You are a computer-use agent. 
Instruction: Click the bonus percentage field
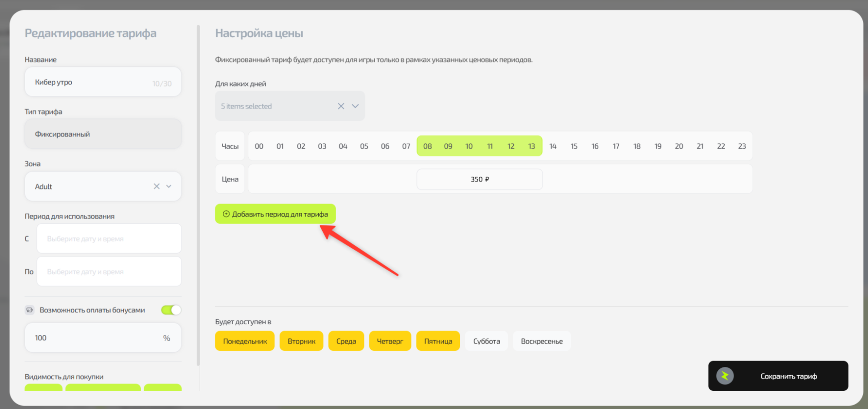[x=98, y=338]
